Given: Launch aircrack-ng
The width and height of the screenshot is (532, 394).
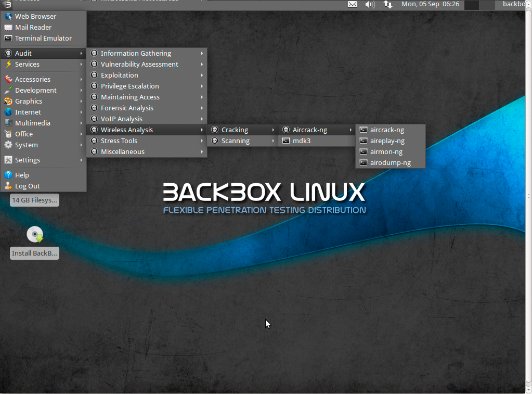Looking at the screenshot, I should coord(391,130).
